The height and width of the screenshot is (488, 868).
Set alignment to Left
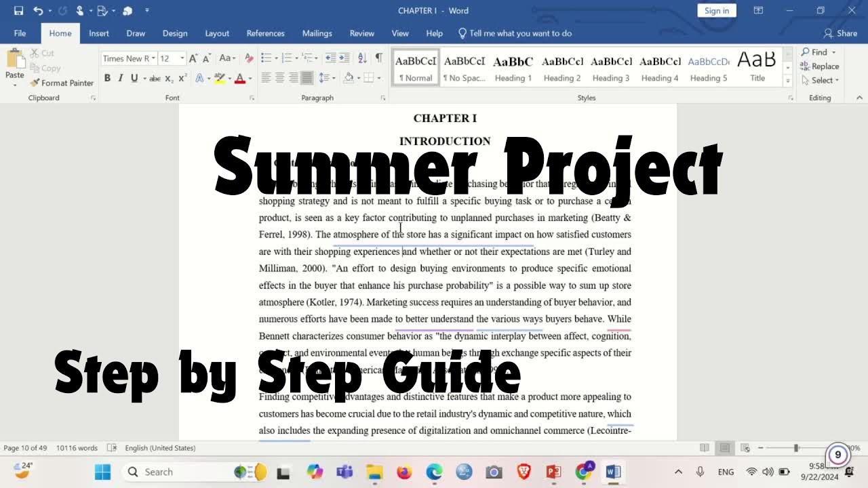point(266,79)
